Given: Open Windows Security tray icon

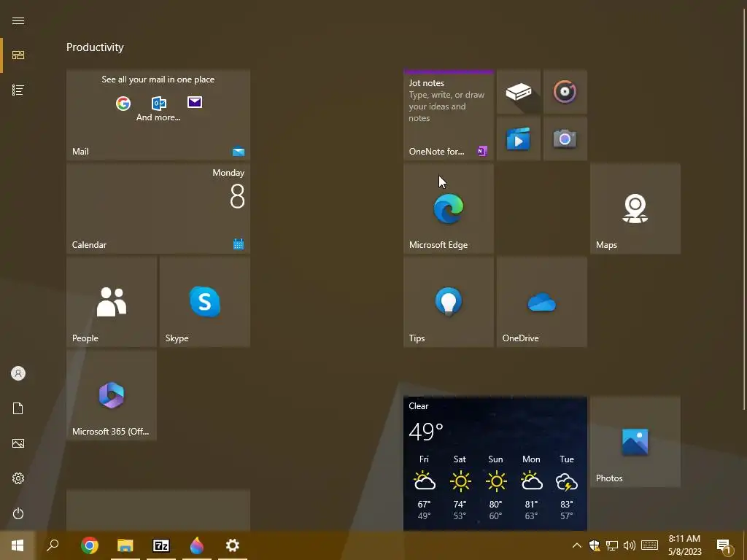Looking at the screenshot, I should (x=594, y=545).
